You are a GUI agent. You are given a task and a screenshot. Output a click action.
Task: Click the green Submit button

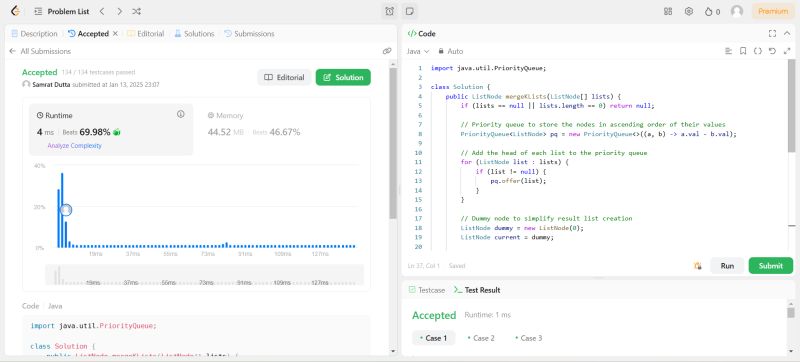point(770,266)
